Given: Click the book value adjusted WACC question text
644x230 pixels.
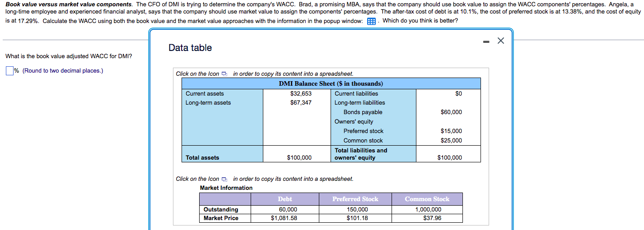Looking at the screenshot, I should click(69, 56).
